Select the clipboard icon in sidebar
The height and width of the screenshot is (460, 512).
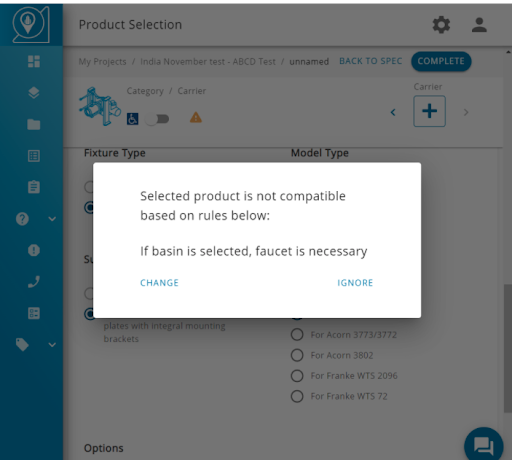[34, 187]
